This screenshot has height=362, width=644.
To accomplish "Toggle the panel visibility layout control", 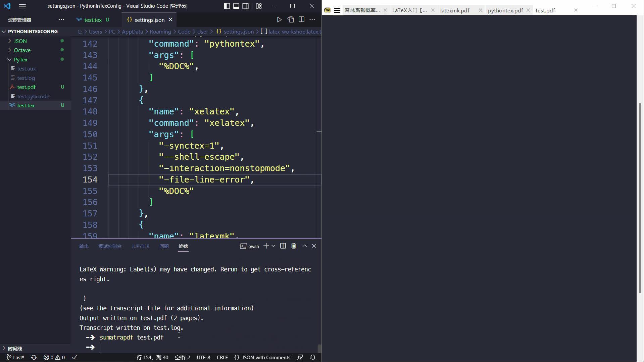I will point(236,6).
